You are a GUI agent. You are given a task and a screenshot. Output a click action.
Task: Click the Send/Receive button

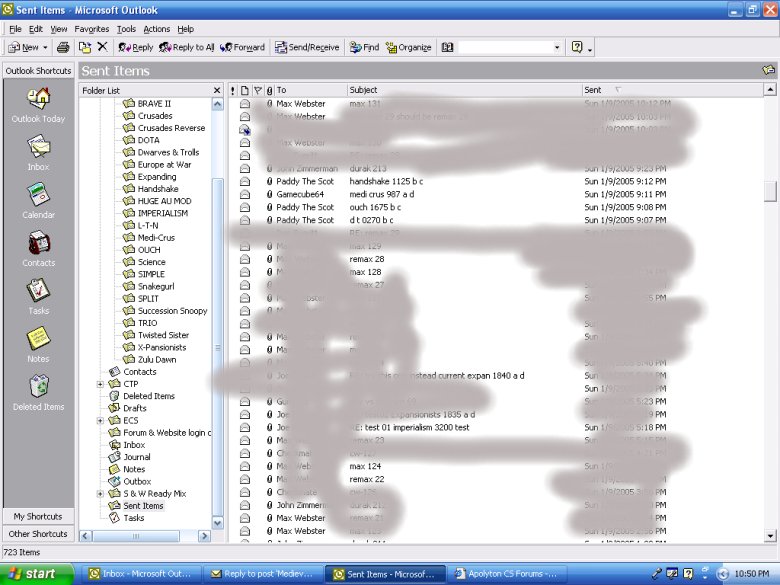click(307, 47)
